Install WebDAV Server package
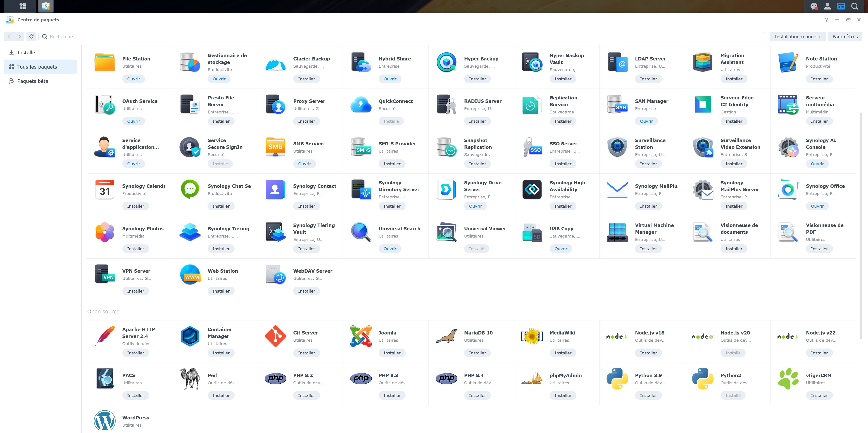This screenshot has height=433, width=868. point(306,291)
